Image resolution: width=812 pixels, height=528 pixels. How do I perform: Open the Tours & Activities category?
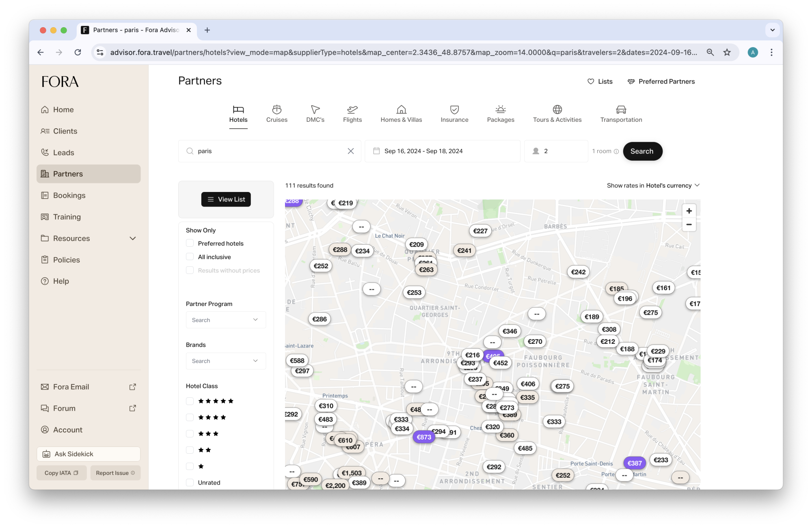(x=557, y=114)
